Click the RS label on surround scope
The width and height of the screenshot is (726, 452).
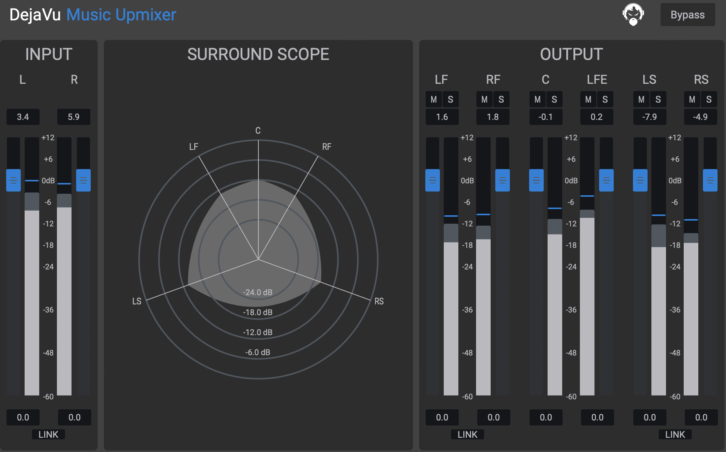pos(379,301)
